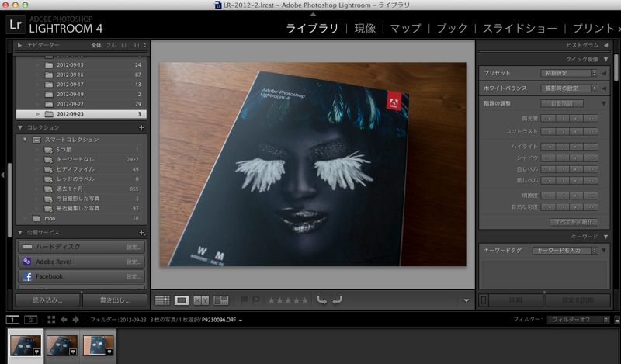Set the pick flag
Image resolution: width=621 pixels, height=364 pixels.
pyautogui.click(x=245, y=300)
